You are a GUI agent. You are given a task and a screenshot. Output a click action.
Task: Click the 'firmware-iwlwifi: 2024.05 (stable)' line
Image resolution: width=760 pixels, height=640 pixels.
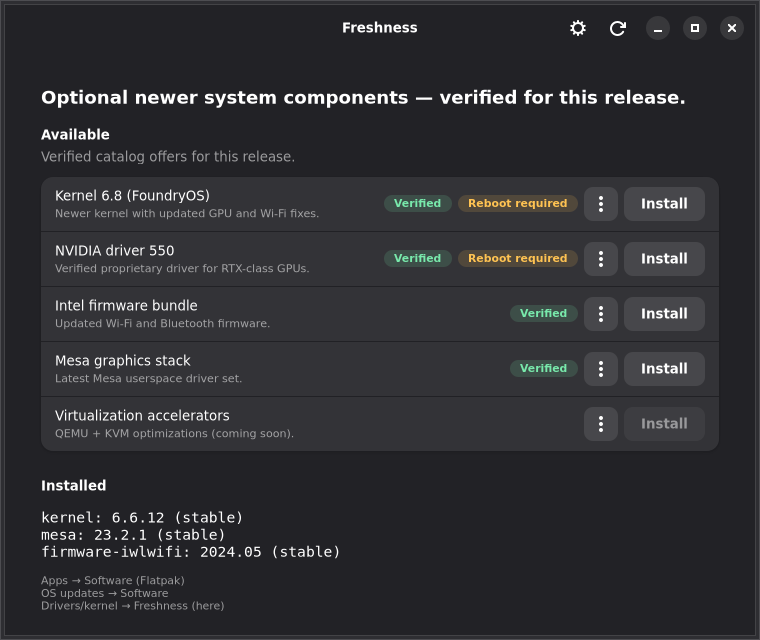click(x=190, y=552)
